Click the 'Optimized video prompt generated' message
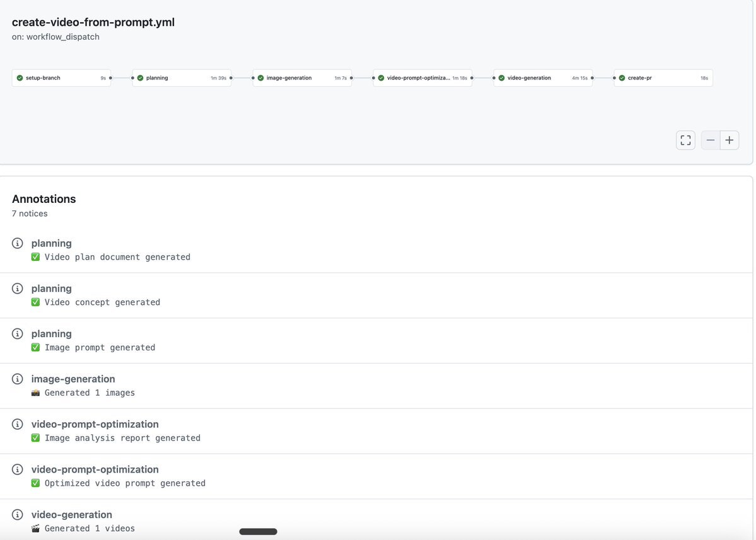Image resolution: width=756 pixels, height=540 pixels. click(125, 484)
